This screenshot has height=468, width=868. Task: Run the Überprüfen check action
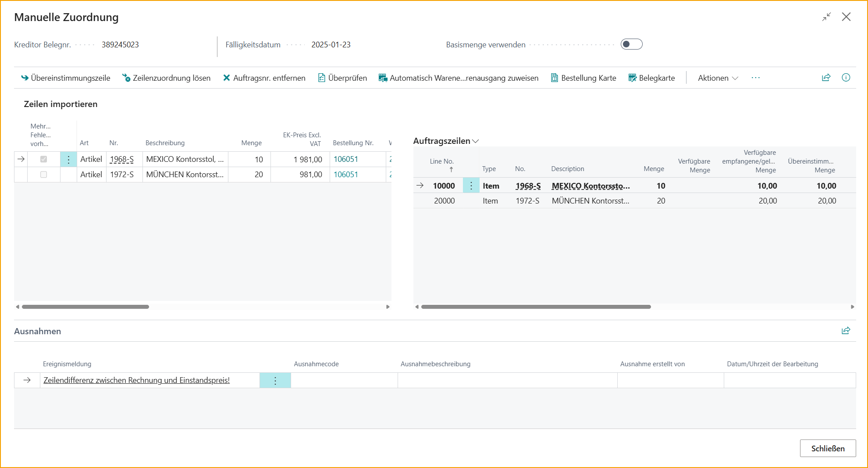(x=342, y=78)
